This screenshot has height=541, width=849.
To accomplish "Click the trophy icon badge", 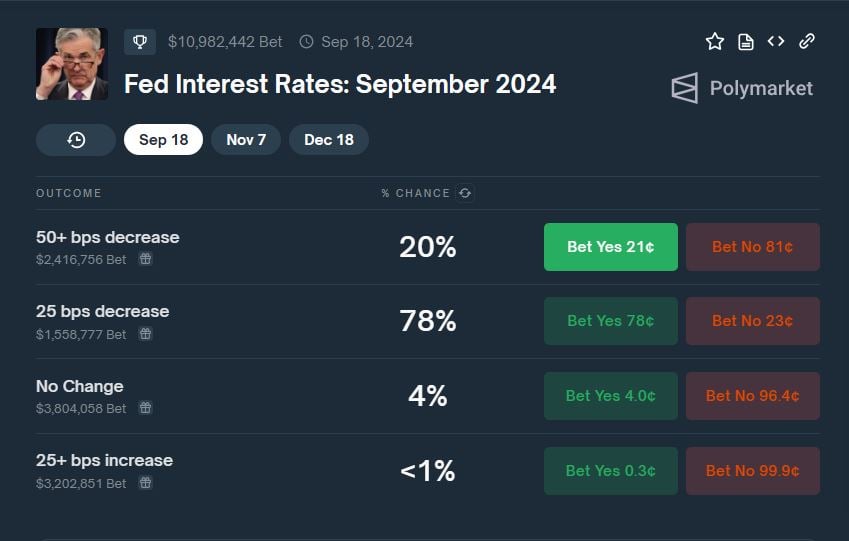I will tap(140, 42).
